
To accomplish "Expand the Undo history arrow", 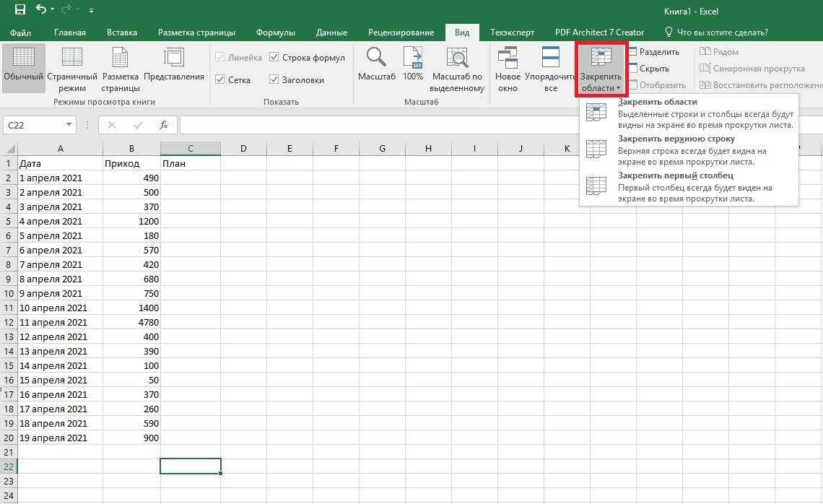I will pos(51,9).
